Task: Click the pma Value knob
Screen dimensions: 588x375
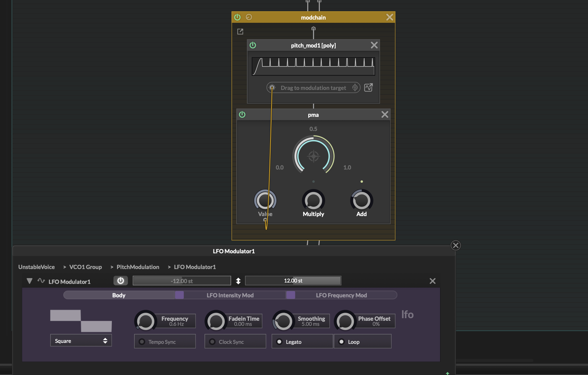Action: point(265,200)
